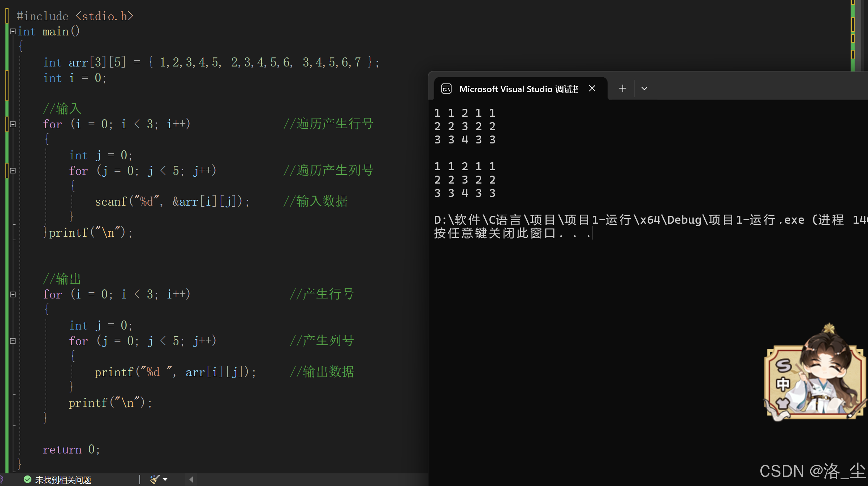
Task: Open the terminal profile dropdown chevron
Action: (x=644, y=89)
